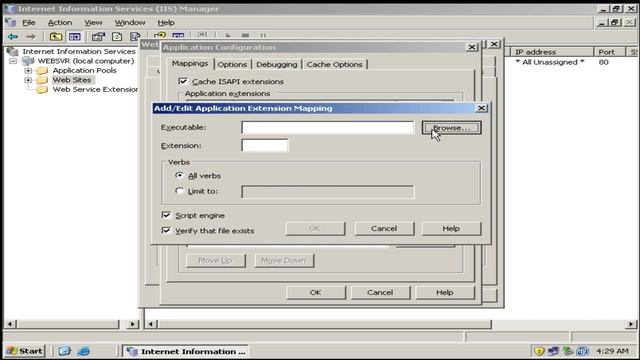Viewport: 640px width, 360px height.
Task: Click the right pane horizontal scrollbar
Action: (x=324, y=324)
